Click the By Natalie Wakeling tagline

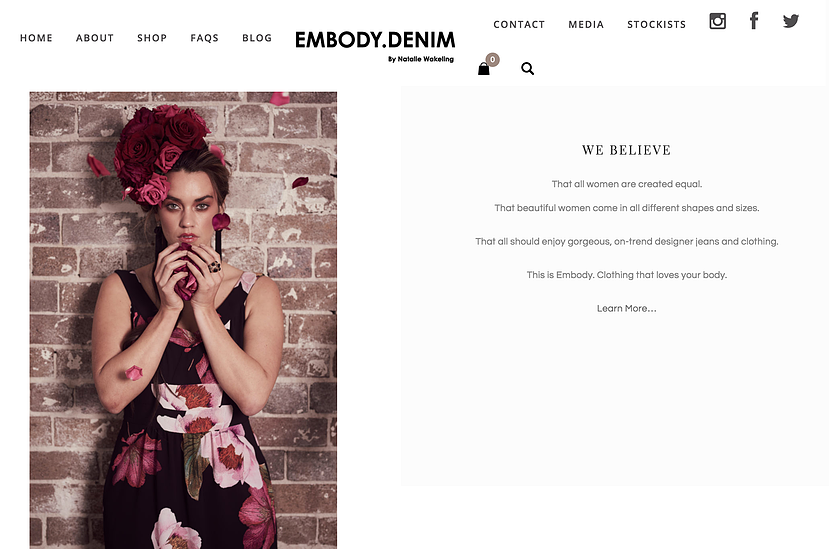click(421, 59)
